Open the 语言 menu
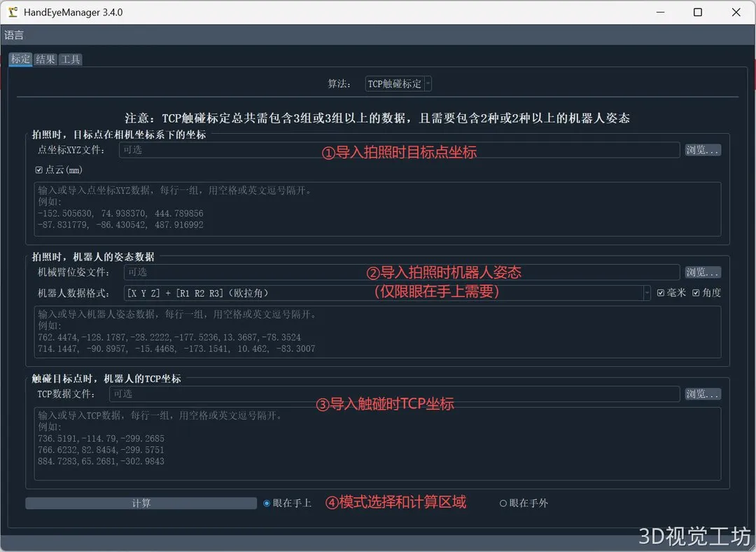 click(x=14, y=35)
